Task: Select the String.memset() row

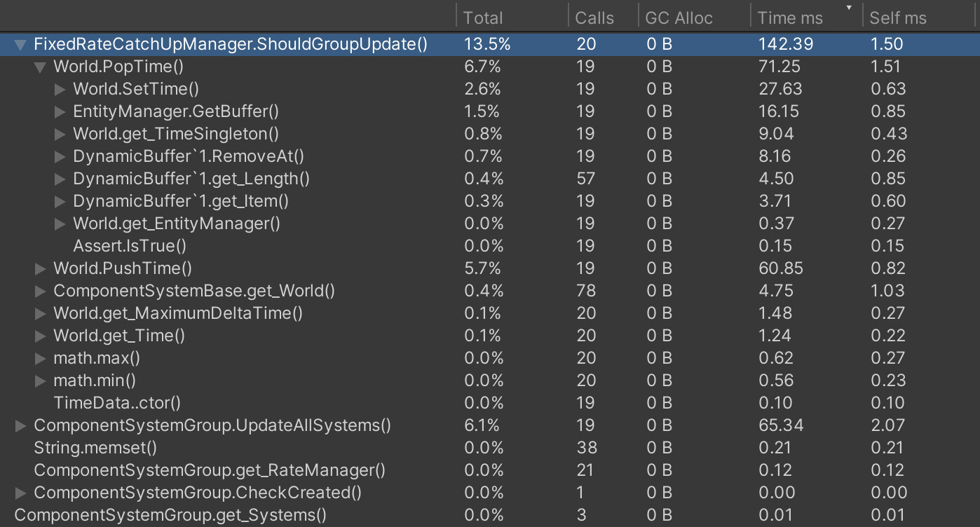Action: 490,449
